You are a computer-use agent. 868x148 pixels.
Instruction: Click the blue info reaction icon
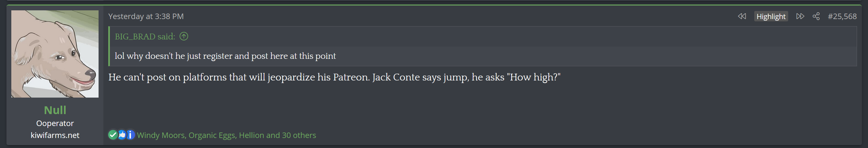(x=130, y=135)
